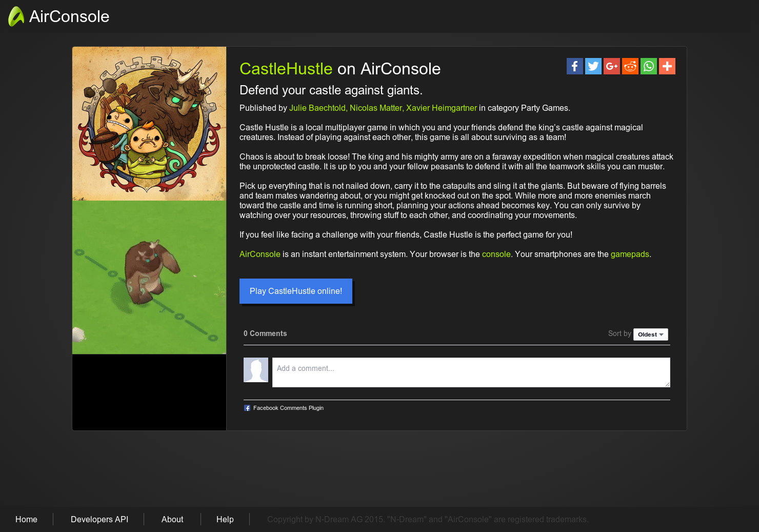Click the AirConsole logo icon
759x532 pixels.
(16, 16)
